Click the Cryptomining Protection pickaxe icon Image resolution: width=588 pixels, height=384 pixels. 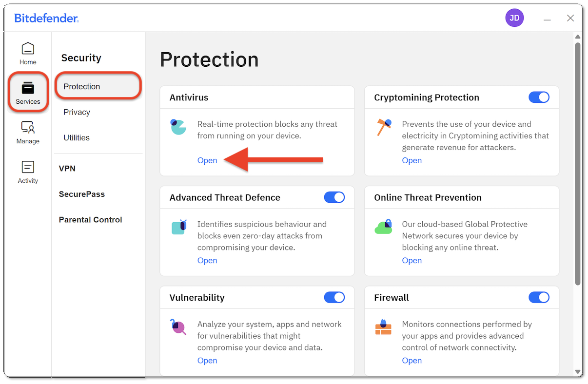[383, 127]
